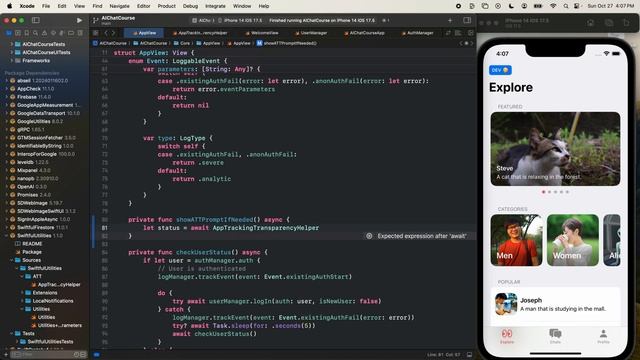Switch to the WelcomeView tab
640x360 pixels.
tap(262, 33)
